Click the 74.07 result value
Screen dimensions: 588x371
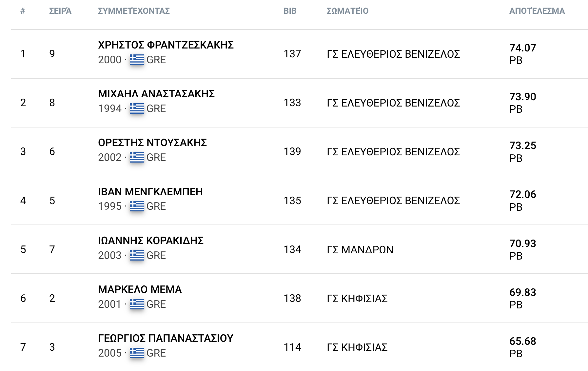[522, 48]
